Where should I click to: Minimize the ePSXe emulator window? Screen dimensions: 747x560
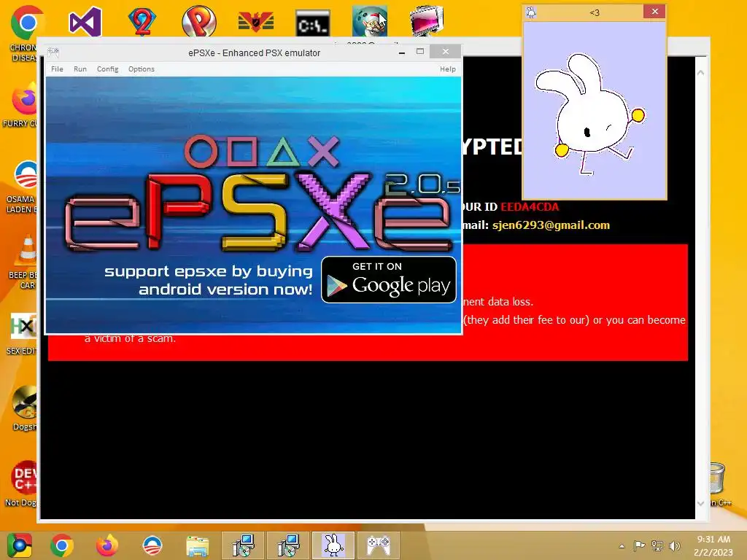click(402, 52)
